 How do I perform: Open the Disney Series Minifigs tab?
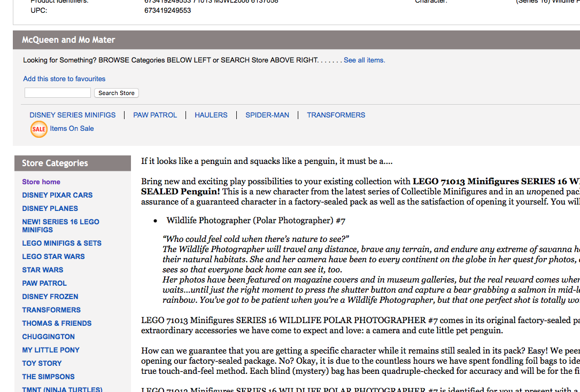point(73,115)
